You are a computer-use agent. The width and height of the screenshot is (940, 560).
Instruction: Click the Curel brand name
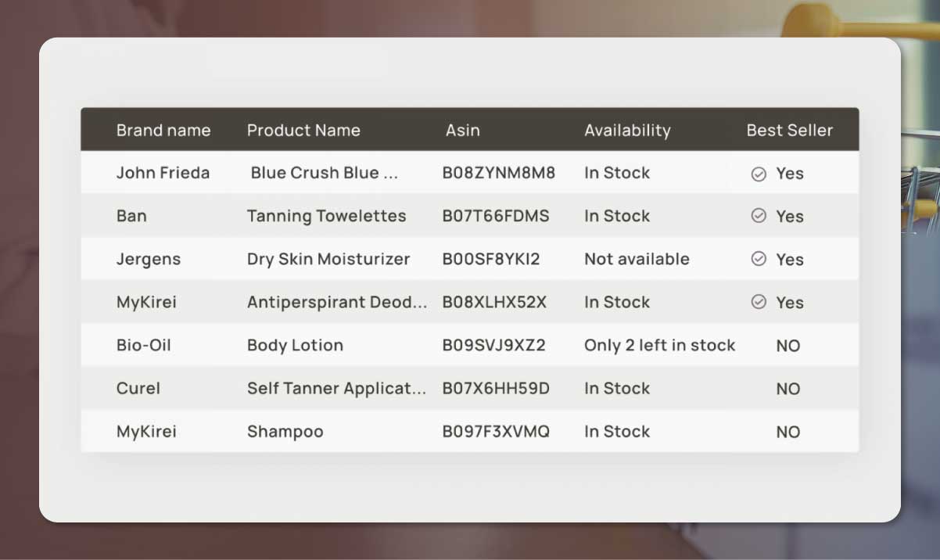point(138,388)
